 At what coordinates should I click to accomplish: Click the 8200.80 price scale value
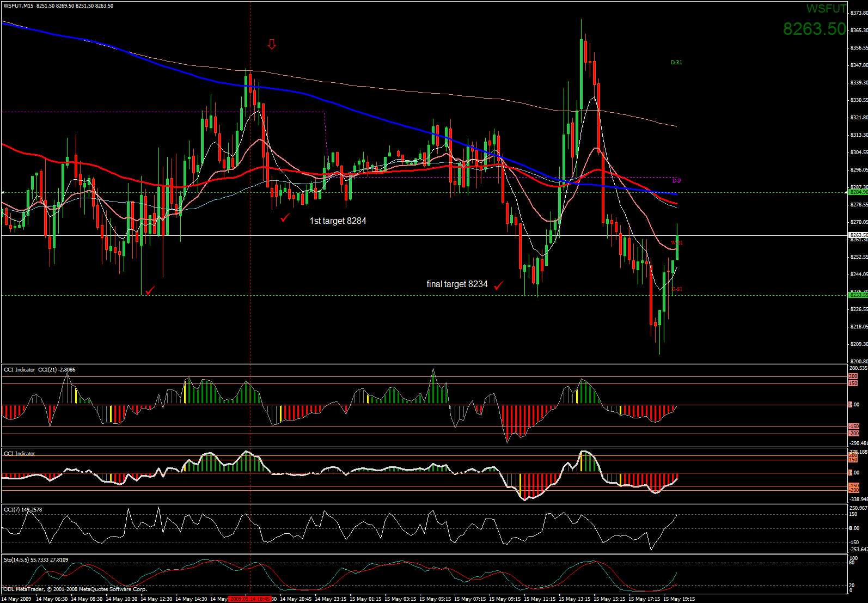point(859,362)
